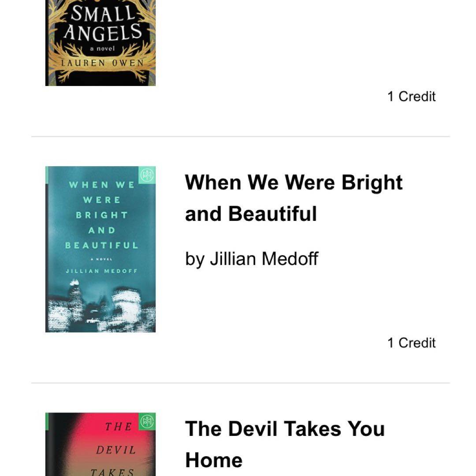
Task: Click the divider line above The Devil Takes You Home
Action: tap(240, 383)
